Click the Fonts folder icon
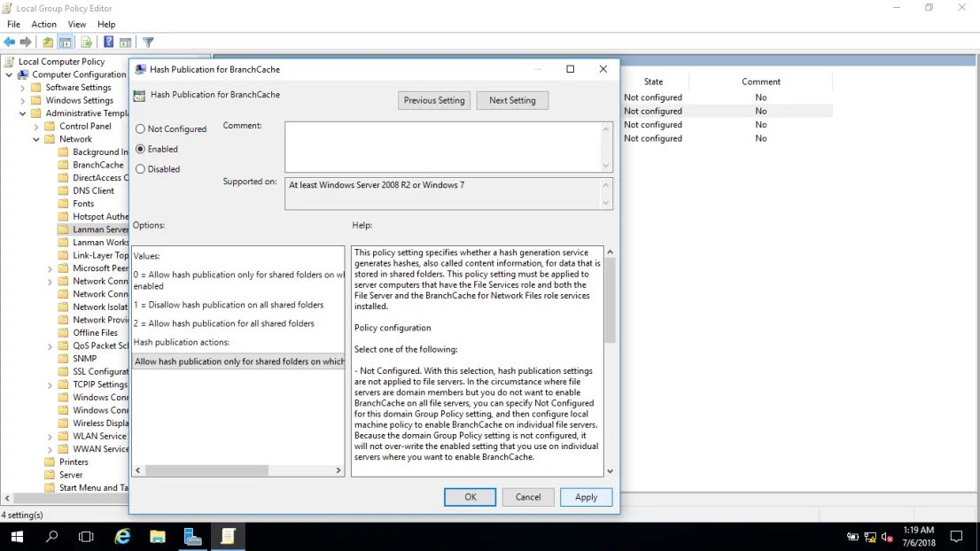Image resolution: width=980 pixels, height=551 pixels. tap(63, 204)
